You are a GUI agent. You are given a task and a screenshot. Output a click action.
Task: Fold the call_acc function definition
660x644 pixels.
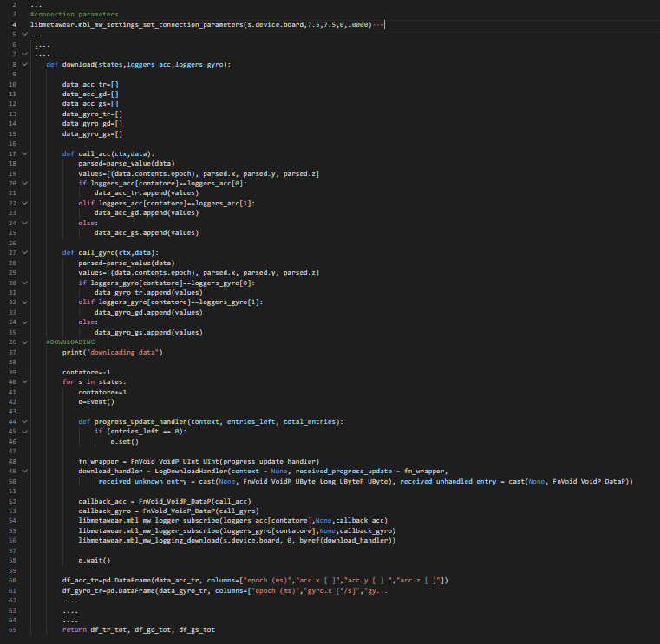(23, 153)
